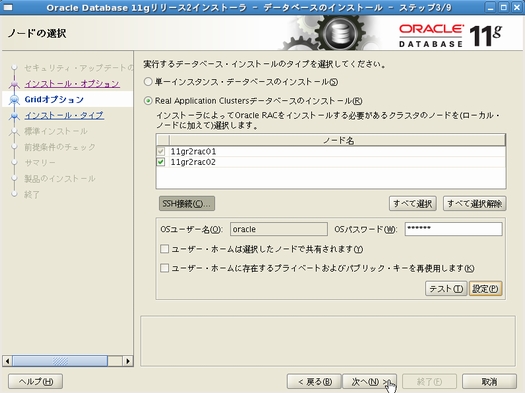Screen dimensions: 525x393
Task: Cancel installation with 取消 button
Action: click(x=489, y=382)
